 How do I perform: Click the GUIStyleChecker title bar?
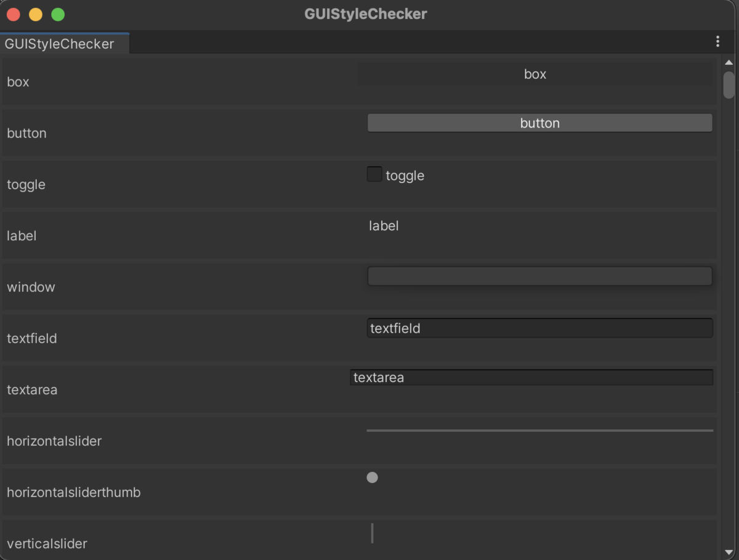click(365, 14)
